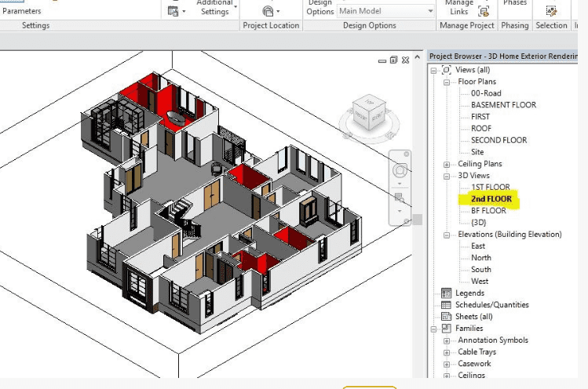Image resolution: width=588 pixels, height=389 pixels.
Task: Open the steering wheel navigation tool
Action: tap(400, 170)
